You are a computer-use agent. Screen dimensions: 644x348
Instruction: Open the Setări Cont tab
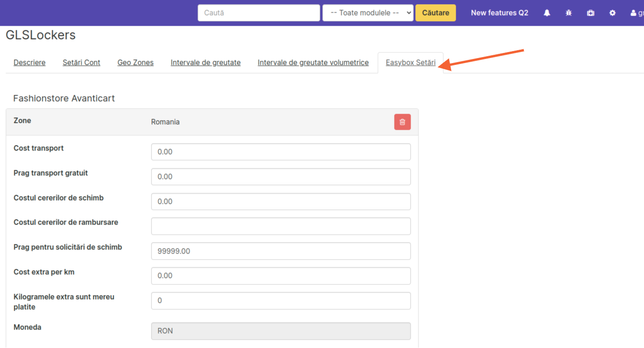pyautogui.click(x=81, y=63)
